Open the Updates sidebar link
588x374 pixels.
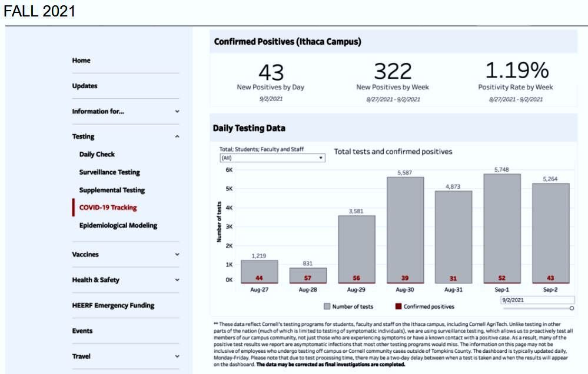click(x=85, y=86)
